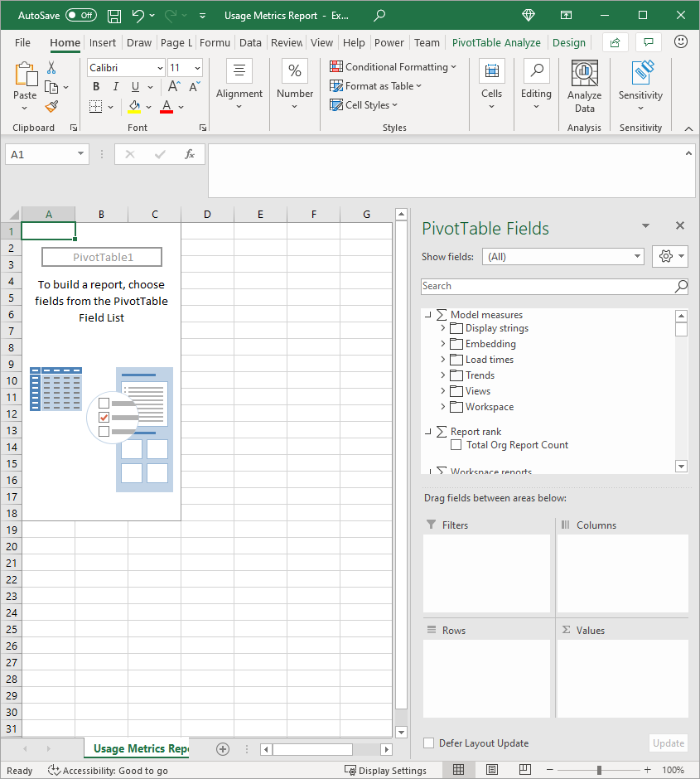Switch to Page Break Preview view icon

click(524, 770)
